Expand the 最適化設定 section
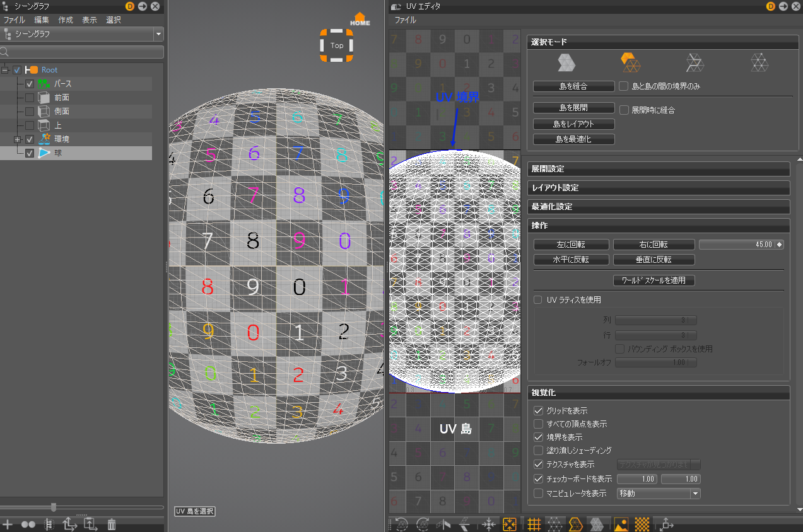This screenshot has height=532, width=803. pyautogui.click(x=659, y=207)
